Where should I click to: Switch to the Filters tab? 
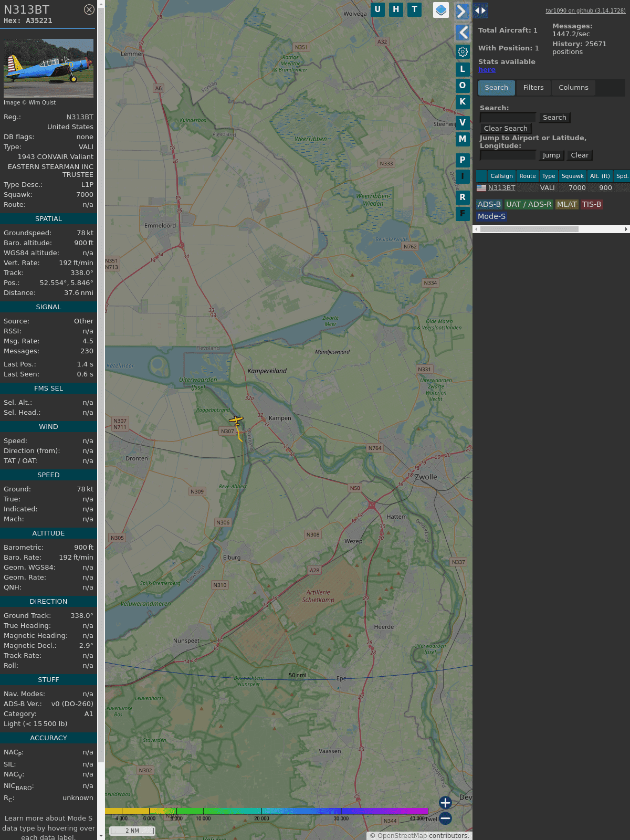(533, 88)
